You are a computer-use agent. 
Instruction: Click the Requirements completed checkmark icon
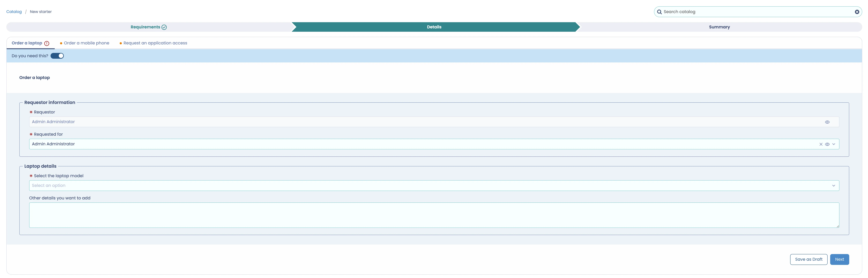tap(164, 27)
